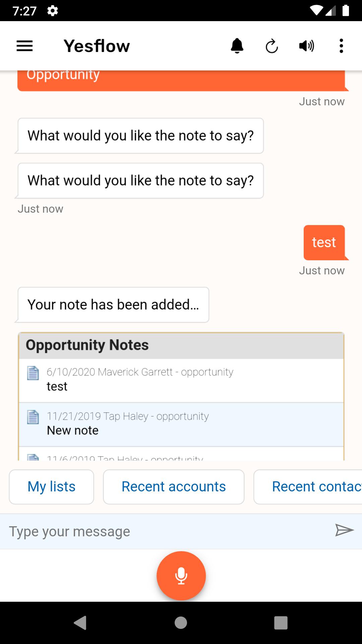
Task: Tap the Recent accounts suggestion chip
Action: point(174,487)
